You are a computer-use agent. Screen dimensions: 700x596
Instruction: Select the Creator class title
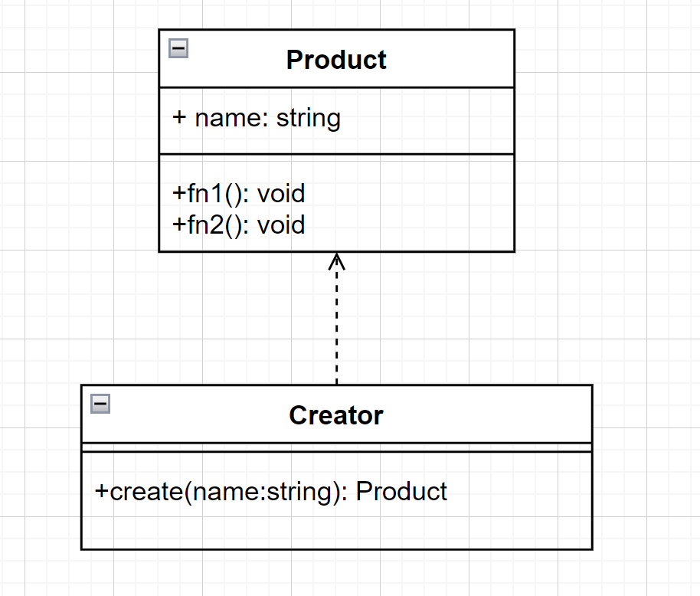[336, 415]
